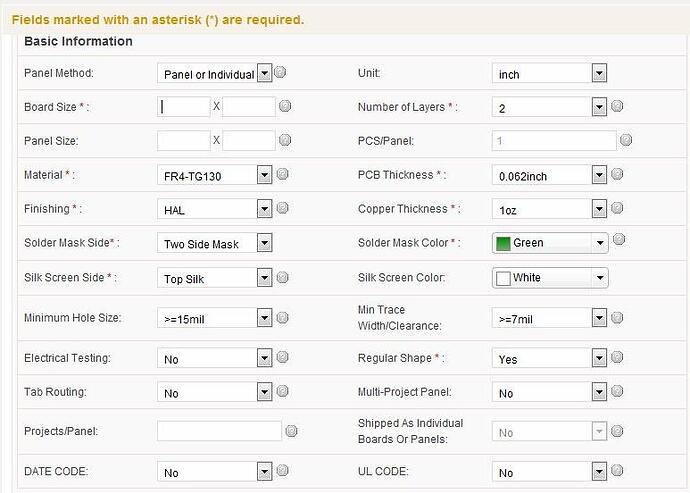Click help icon next to Regular Shape
The width and height of the screenshot is (690, 493).
(x=617, y=357)
